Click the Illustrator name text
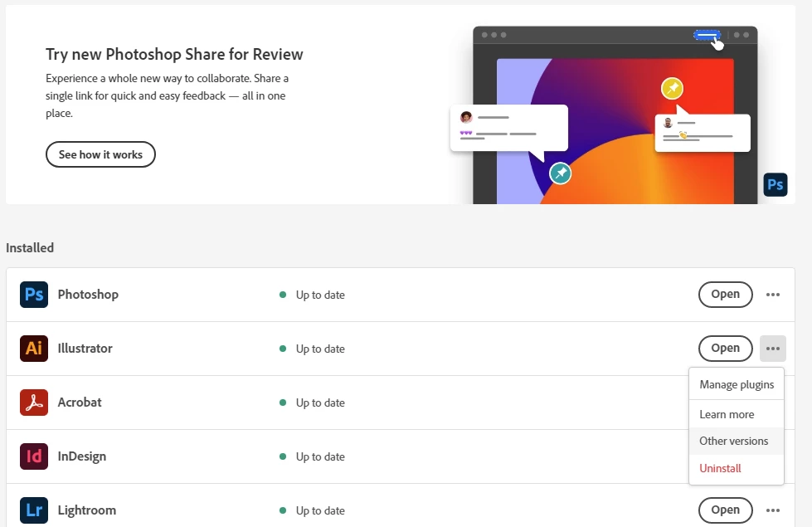This screenshot has width=812, height=527. [85, 349]
